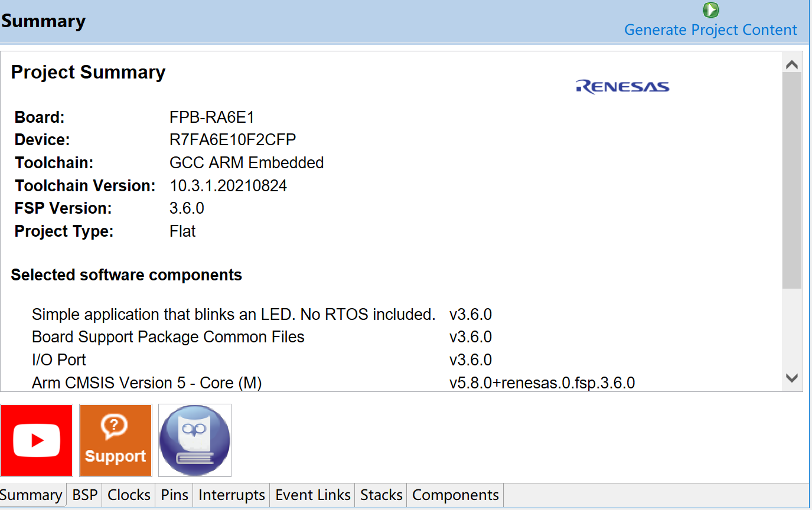Open the Stacks tab
The height and width of the screenshot is (510, 812).
pyautogui.click(x=381, y=495)
